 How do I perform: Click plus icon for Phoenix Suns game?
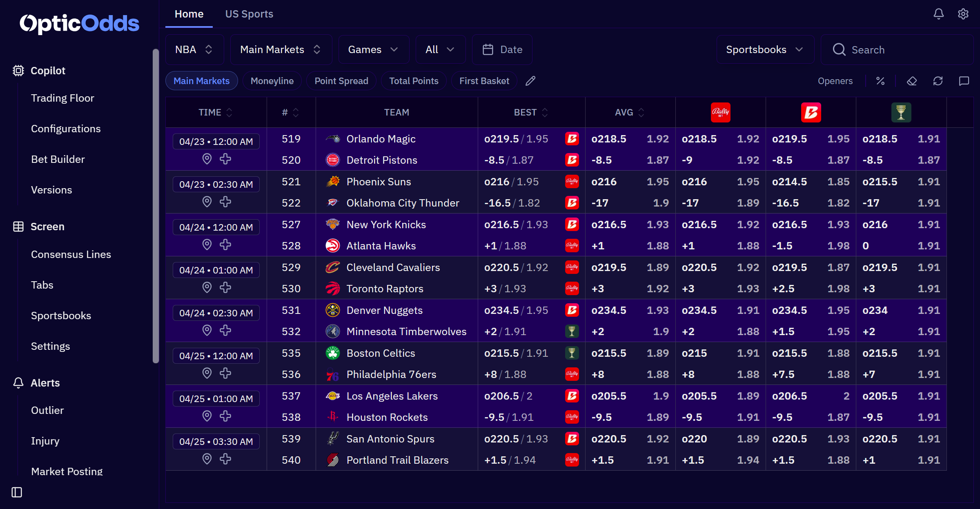tap(225, 202)
